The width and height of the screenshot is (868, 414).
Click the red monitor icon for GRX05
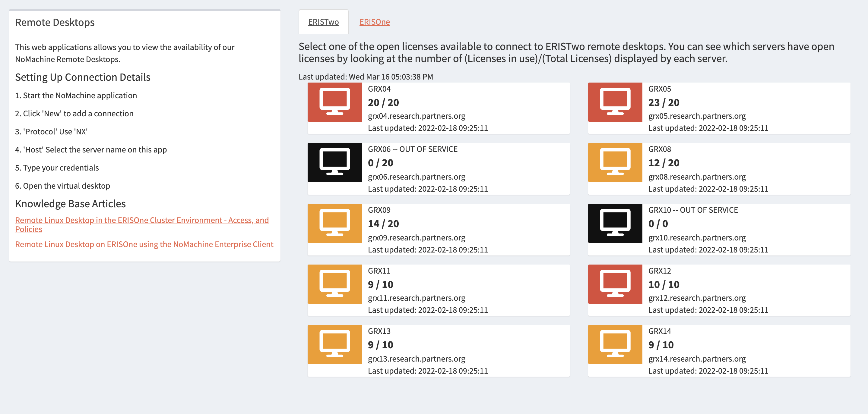(615, 102)
